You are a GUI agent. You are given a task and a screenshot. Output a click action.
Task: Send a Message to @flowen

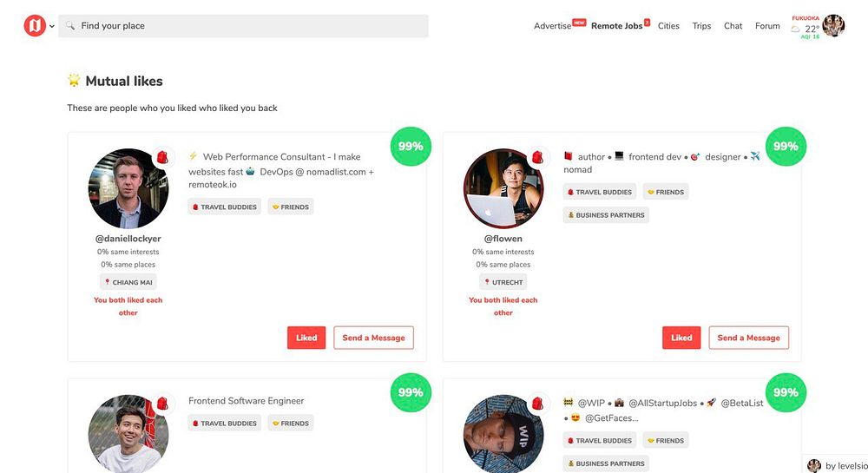click(x=748, y=338)
